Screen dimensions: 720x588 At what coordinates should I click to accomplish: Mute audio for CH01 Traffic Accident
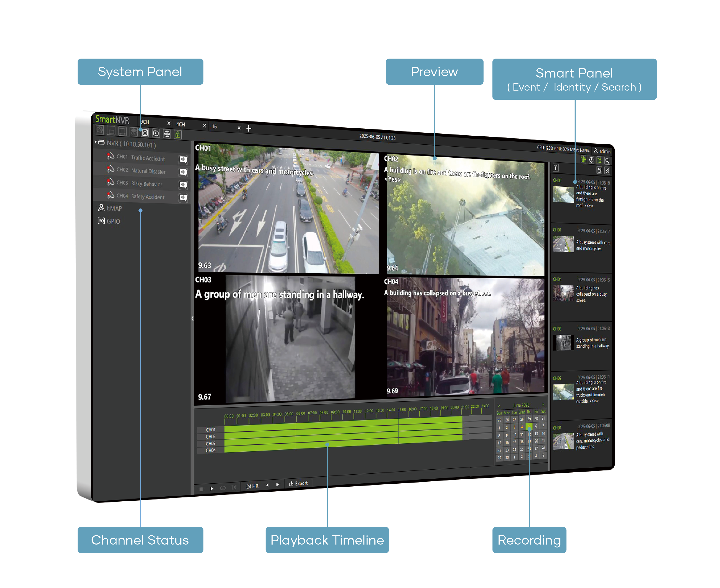tap(183, 159)
